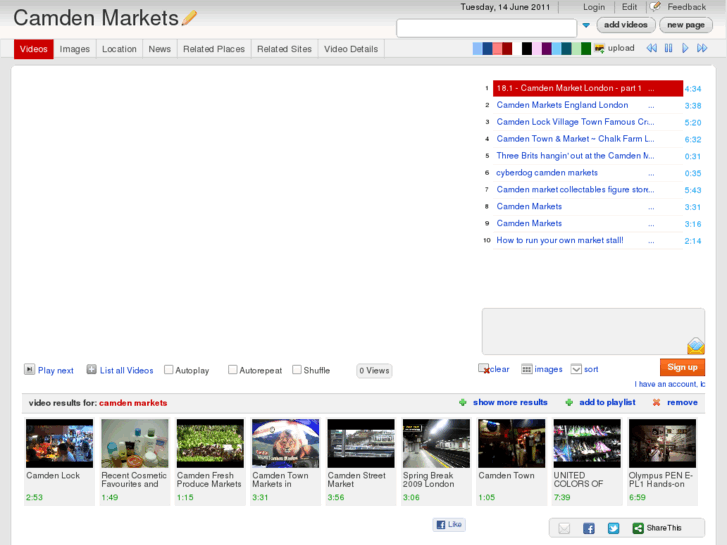Image resolution: width=727 pixels, height=545 pixels.
Task: Switch to the Images tab
Action: pyautogui.click(x=75, y=49)
